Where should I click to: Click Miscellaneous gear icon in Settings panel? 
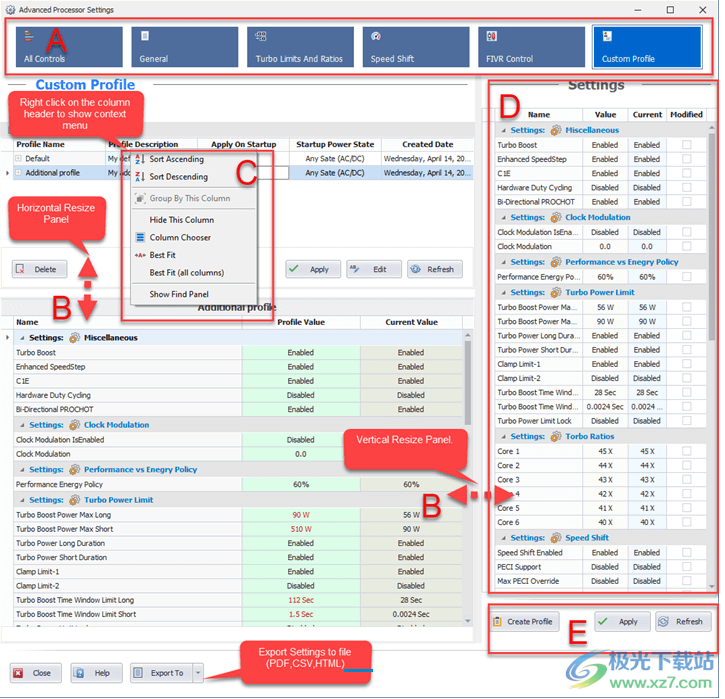[556, 130]
